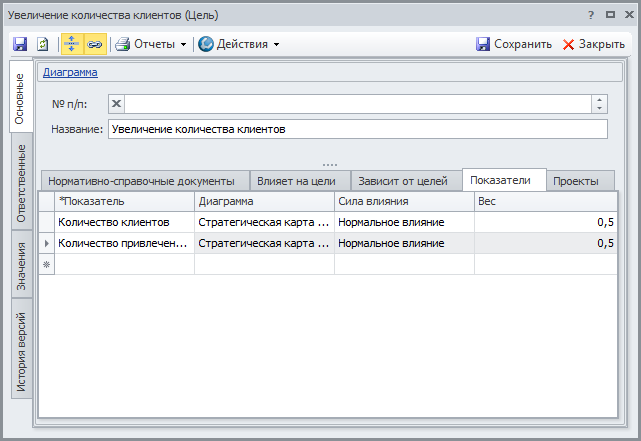This screenshot has width=641, height=441.
Task: Expand the Действия dropdown menu
Action: tap(276, 44)
